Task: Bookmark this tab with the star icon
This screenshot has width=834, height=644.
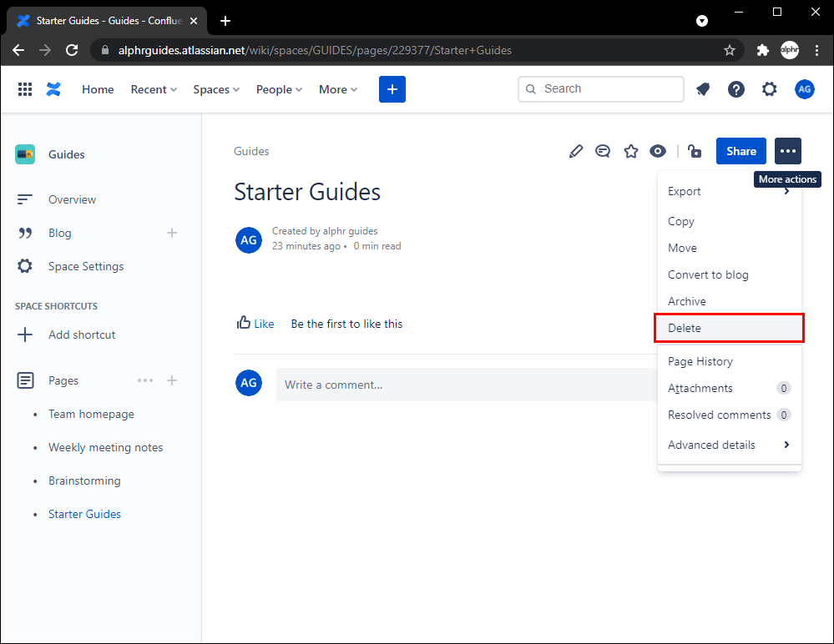Action: pos(729,50)
